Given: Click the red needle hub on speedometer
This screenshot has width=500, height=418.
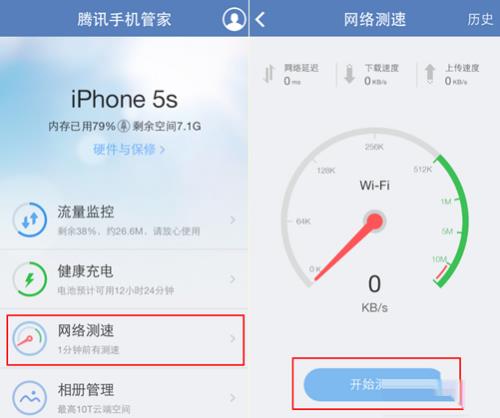Looking at the screenshot, I should (375, 221).
